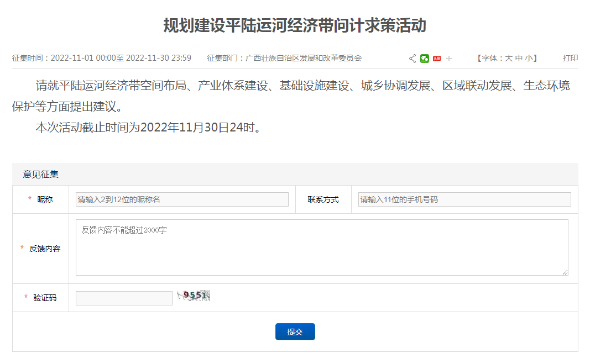
Task: Click the feedback textarea resize handle
Action: [565, 272]
